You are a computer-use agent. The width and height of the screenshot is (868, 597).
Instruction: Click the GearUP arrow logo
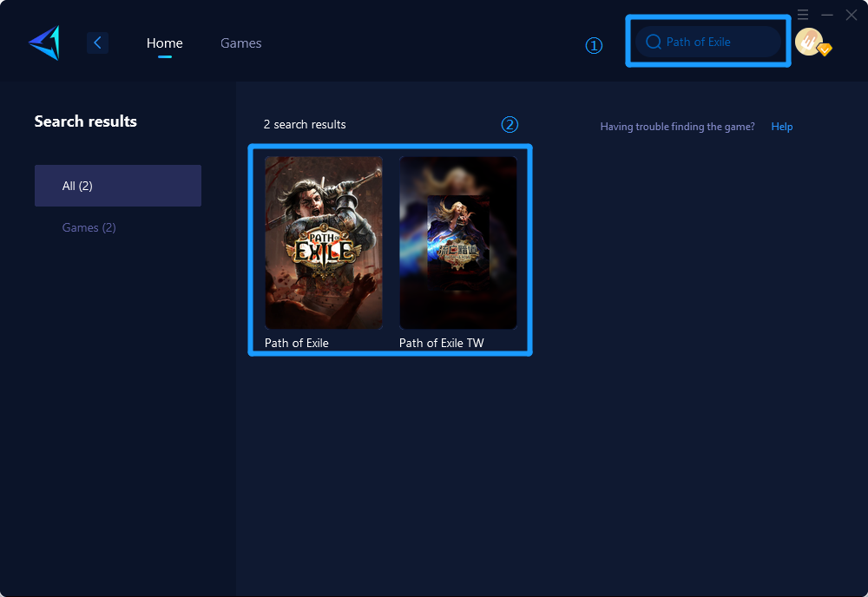click(44, 43)
